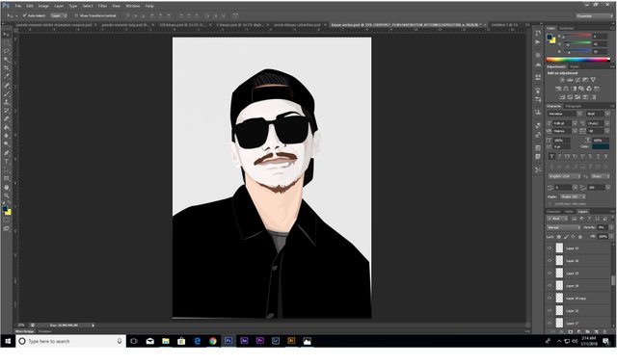Choose the Eraser tool
617x364 pixels.
tap(7, 119)
